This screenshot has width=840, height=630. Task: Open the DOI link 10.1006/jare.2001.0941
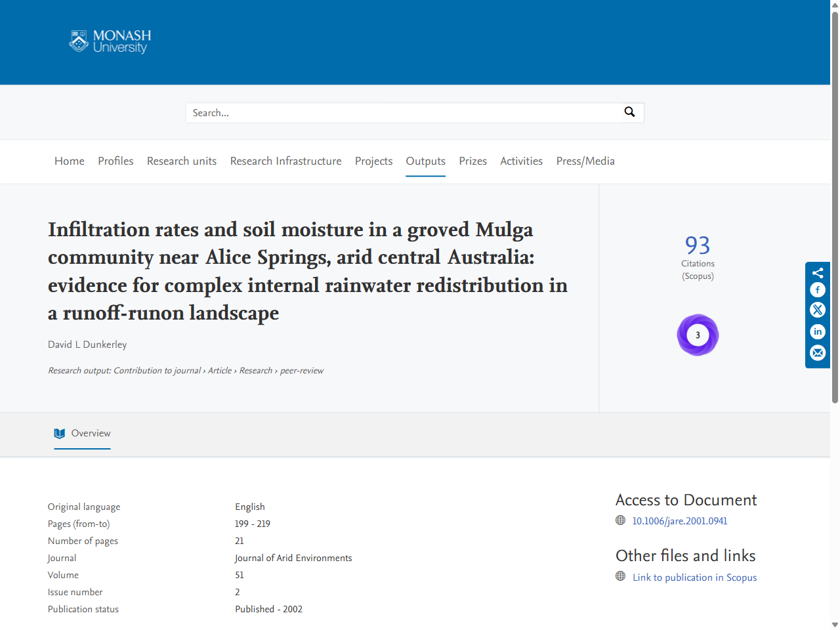click(x=679, y=521)
